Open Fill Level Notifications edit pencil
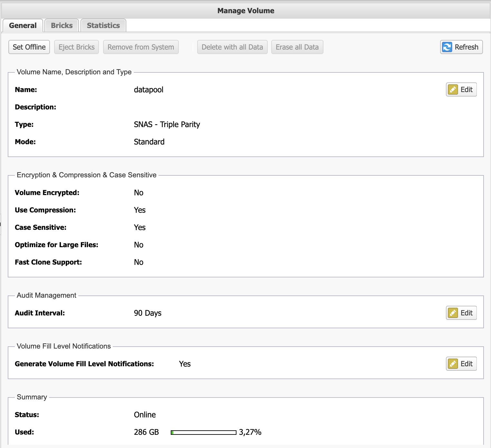Screen dimensions: 491x448 pos(453,364)
